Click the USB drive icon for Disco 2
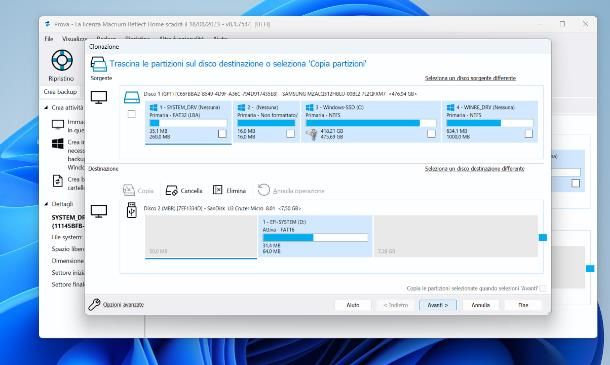 click(132, 210)
